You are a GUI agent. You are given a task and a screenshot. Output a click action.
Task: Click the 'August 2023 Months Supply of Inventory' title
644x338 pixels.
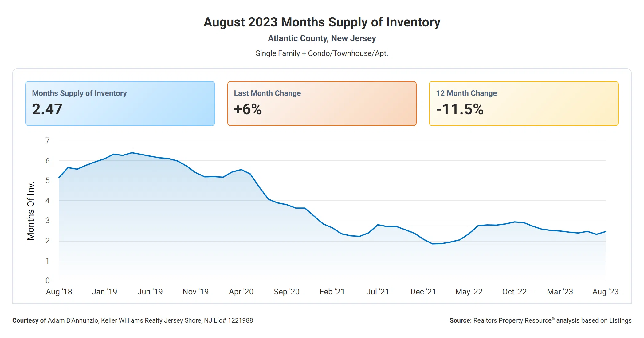pos(322,22)
